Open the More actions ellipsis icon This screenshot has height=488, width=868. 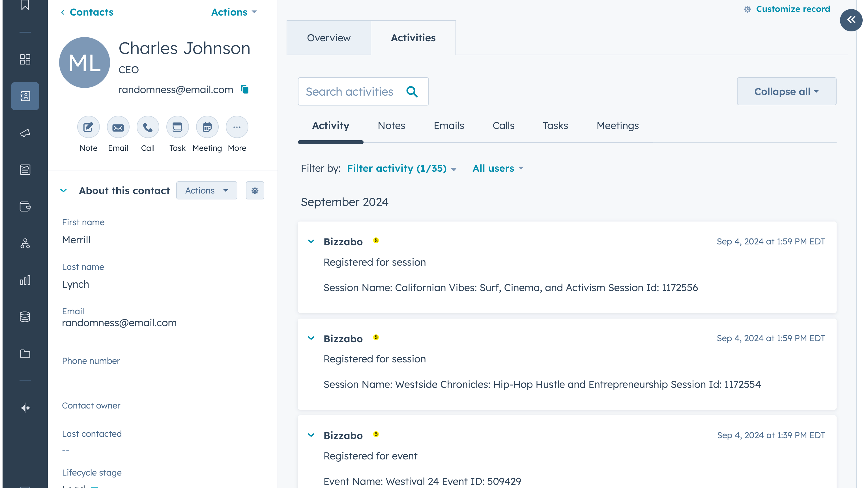point(237,127)
